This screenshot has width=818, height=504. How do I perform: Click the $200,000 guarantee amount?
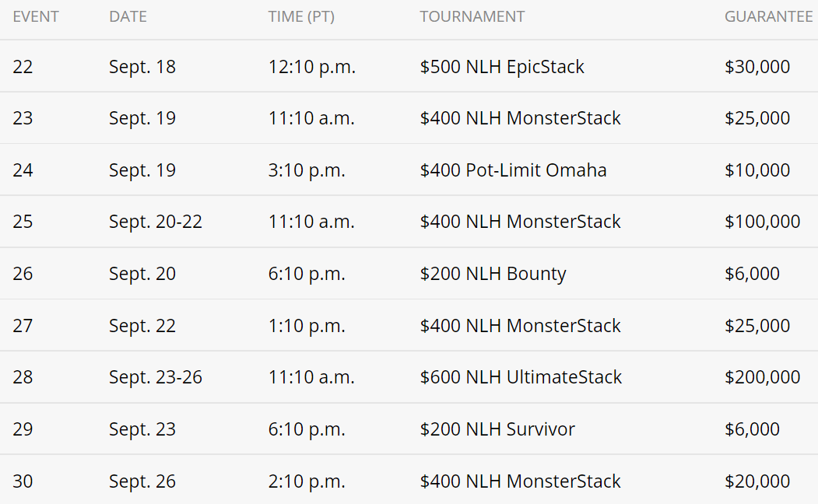click(x=762, y=377)
